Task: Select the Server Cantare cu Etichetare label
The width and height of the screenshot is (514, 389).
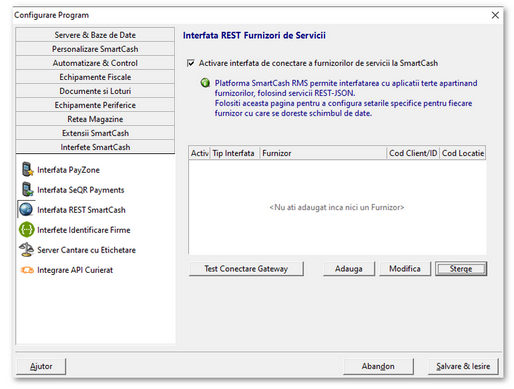Action: tap(86, 250)
